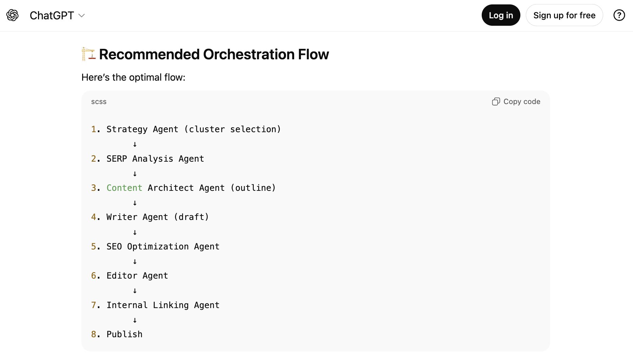The height and width of the screenshot is (364, 633).
Task: Click the duplicate-pages icon in the code block
Action: (x=496, y=101)
